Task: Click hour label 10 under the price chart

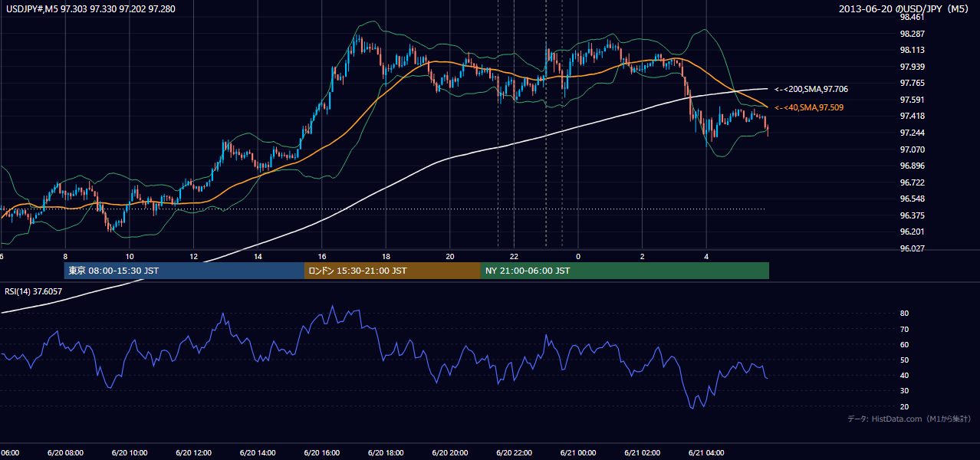Action: tap(130, 256)
